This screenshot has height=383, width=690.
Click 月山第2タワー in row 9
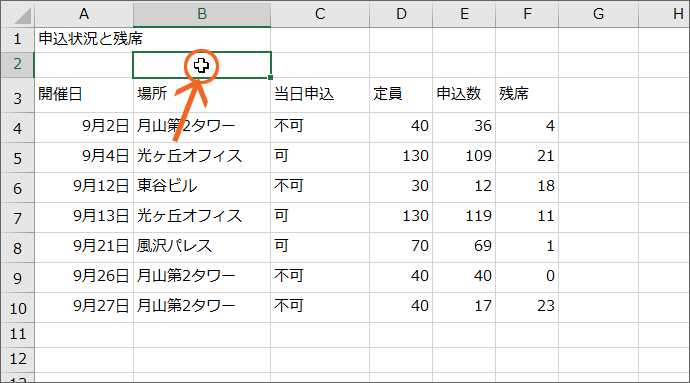pos(202,277)
